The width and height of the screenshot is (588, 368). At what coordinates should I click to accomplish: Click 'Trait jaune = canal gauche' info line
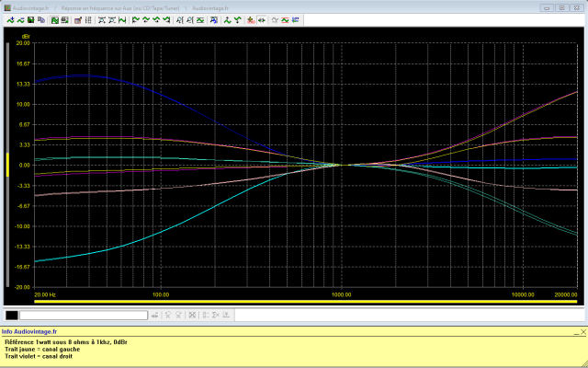click(x=42, y=350)
